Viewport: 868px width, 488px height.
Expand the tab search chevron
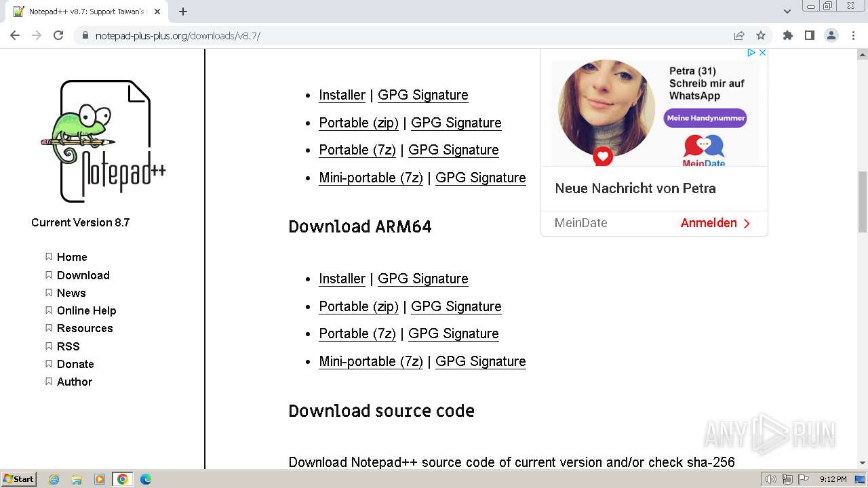click(787, 12)
